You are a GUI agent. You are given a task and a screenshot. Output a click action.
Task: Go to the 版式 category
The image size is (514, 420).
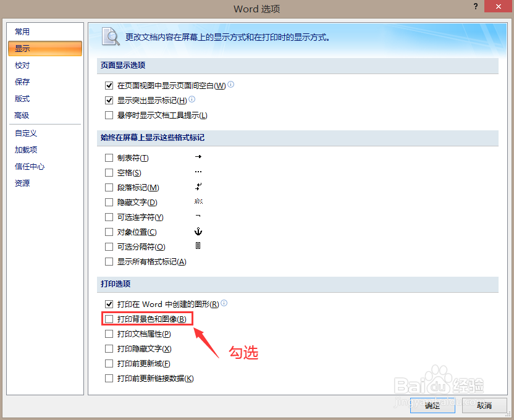[45, 99]
